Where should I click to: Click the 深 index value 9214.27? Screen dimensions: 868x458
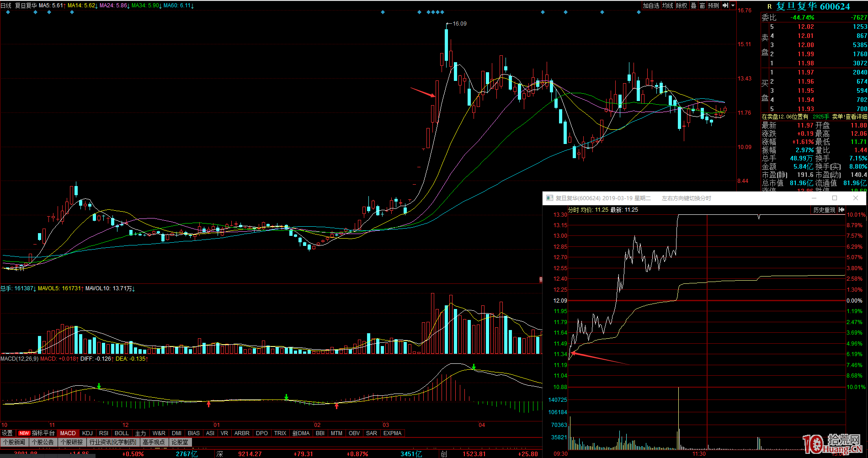pyautogui.click(x=250, y=454)
